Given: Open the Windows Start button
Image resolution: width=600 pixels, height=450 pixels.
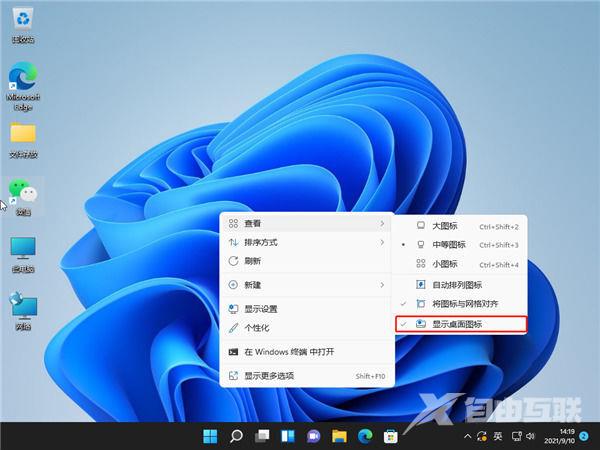Looking at the screenshot, I should click(x=210, y=436).
